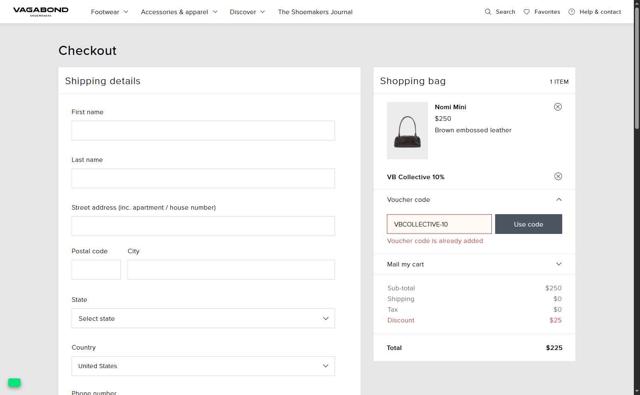Focus the First name input field

(203, 131)
